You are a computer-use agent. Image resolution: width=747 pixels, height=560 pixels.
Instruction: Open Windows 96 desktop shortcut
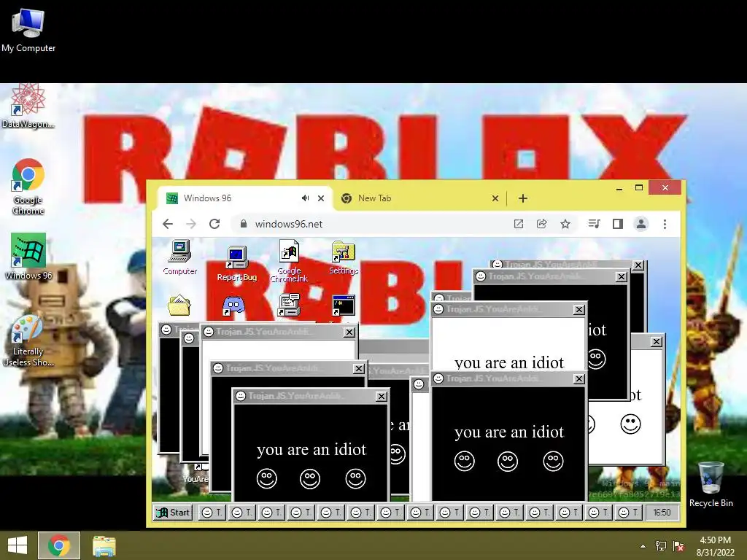tap(28, 256)
